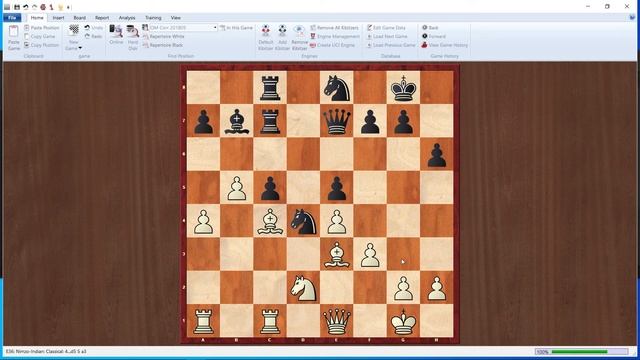Click Copy Game in Clipboard group

39,36
